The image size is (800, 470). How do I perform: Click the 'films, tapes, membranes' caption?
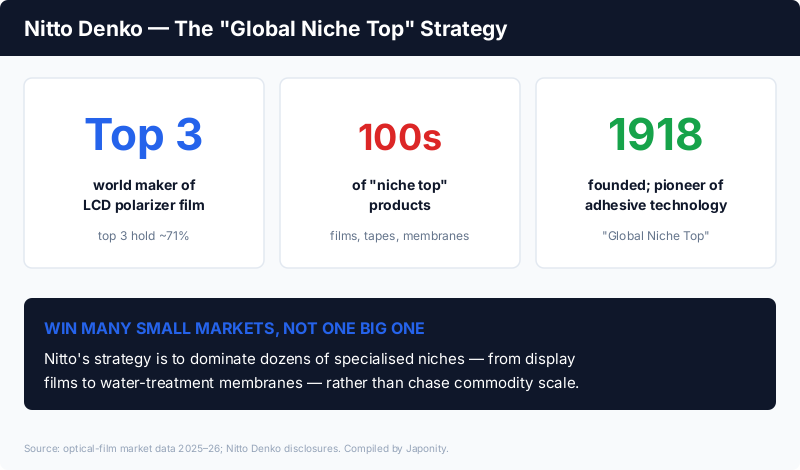[x=399, y=236]
